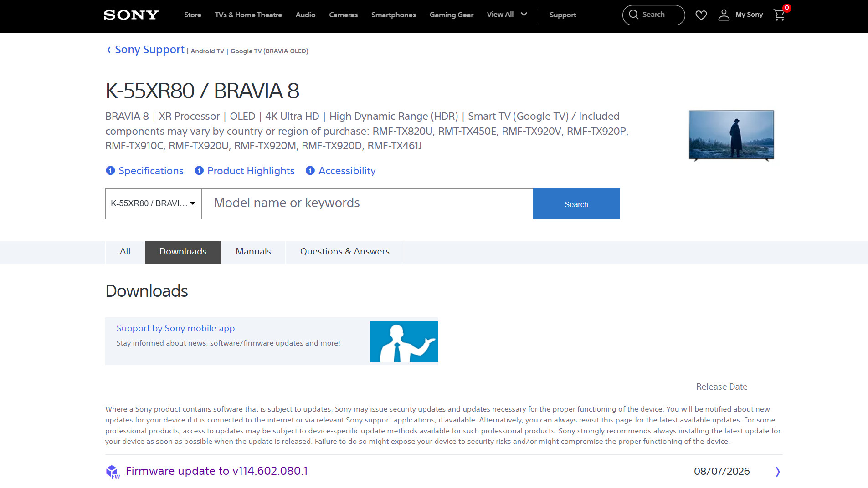Open the Sony Support breadcrumb link
Image resolution: width=868 pixels, height=488 pixels.
pos(149,50)
